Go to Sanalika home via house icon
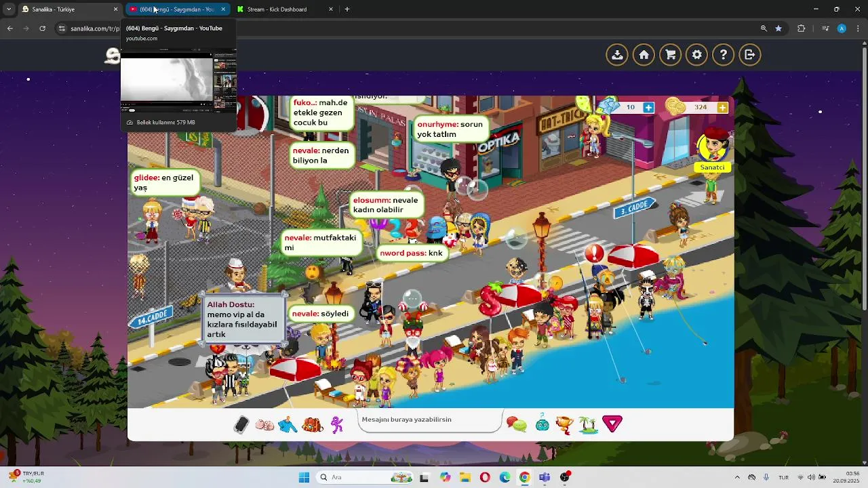The height and width of the screenshot is (488, 868). tap(644, 55)
